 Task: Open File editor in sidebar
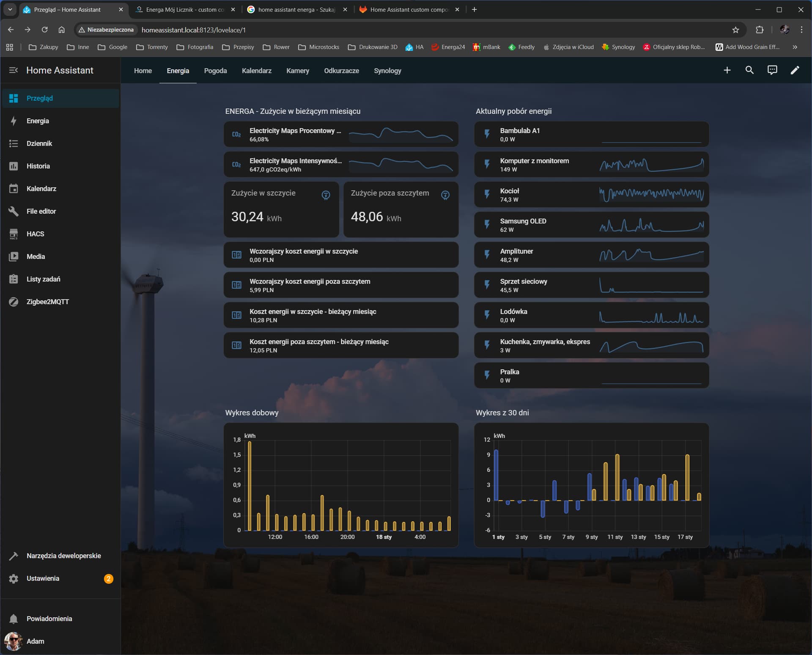point(41,211)
